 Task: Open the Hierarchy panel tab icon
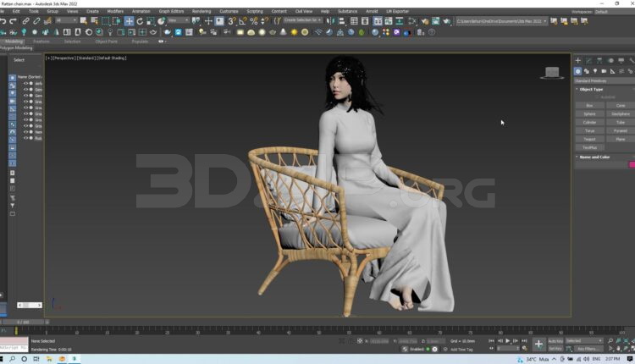tap(599, 60)
